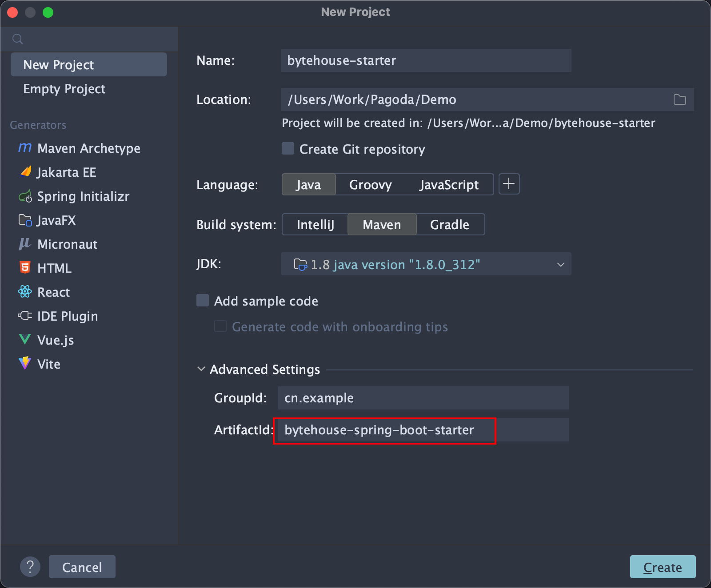This screenshot has width=711, height=588.
Task: Click the Cancel button
Action: click(x=82, y=567)
